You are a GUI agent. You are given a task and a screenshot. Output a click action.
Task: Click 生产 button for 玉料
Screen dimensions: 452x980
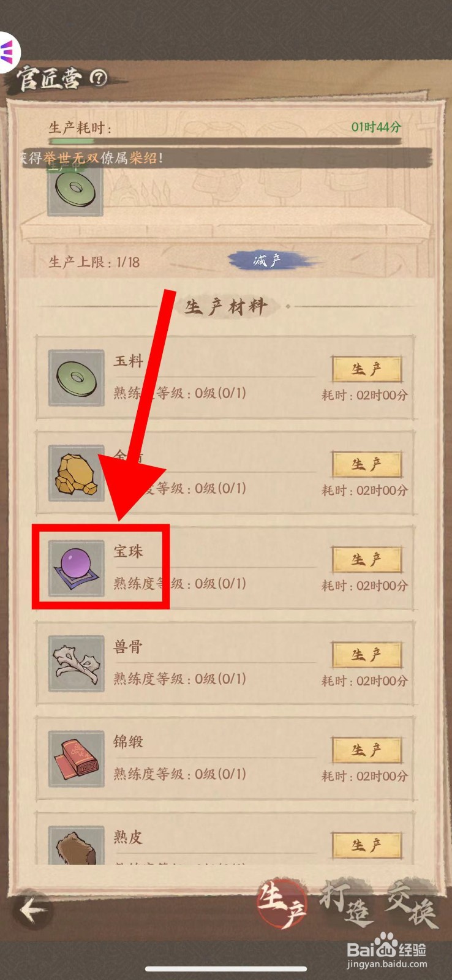click(x=367, y=369)
